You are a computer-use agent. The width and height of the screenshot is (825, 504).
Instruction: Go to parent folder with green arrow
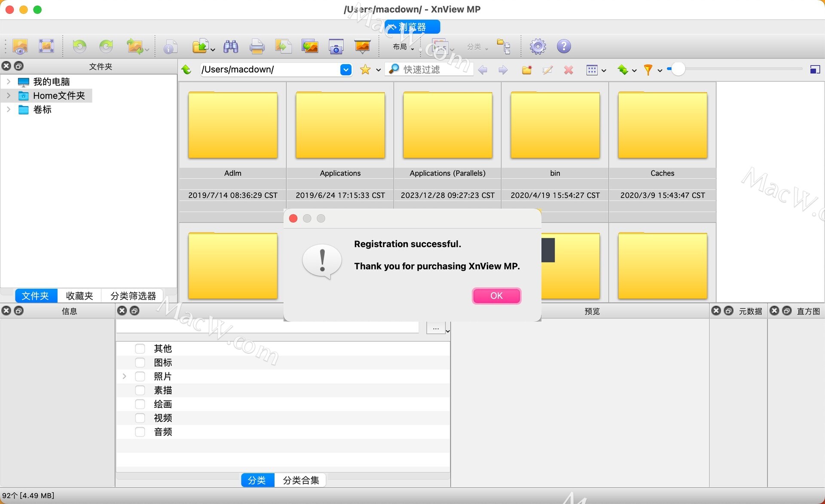[x=186, y=70]
